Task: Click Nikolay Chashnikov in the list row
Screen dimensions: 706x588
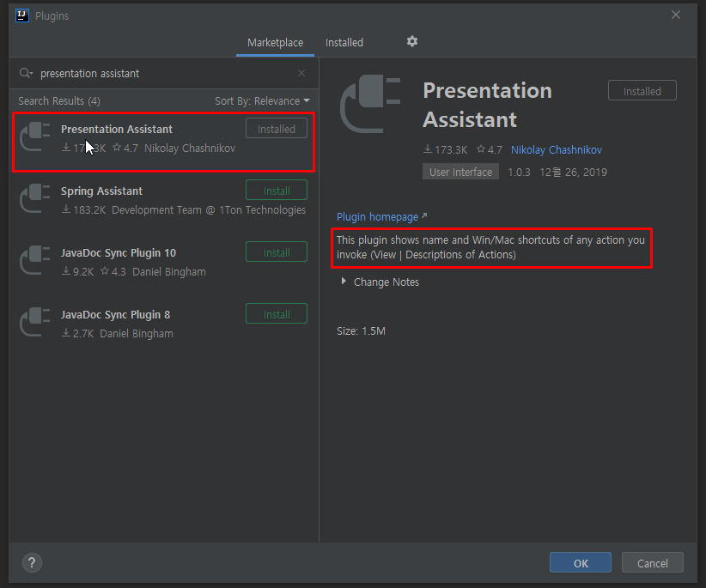Action: click(x=190, y=148)
